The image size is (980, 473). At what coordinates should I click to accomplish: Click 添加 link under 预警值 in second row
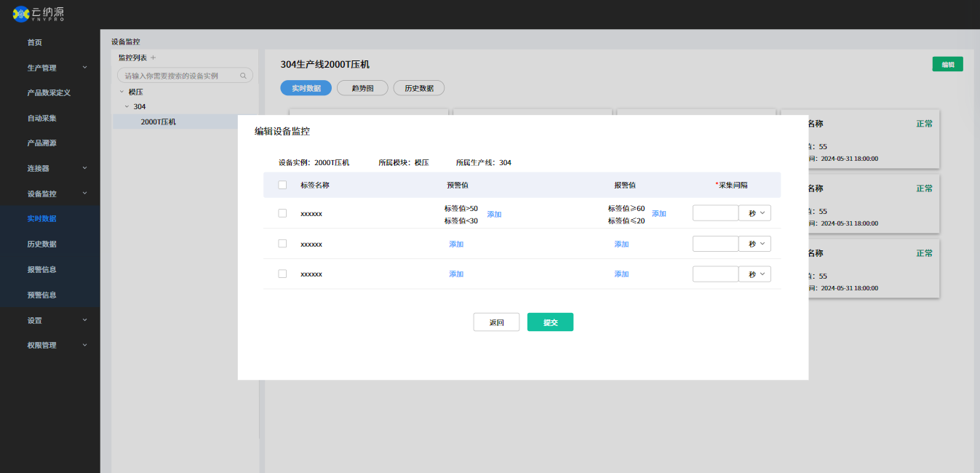click(456, 244)
